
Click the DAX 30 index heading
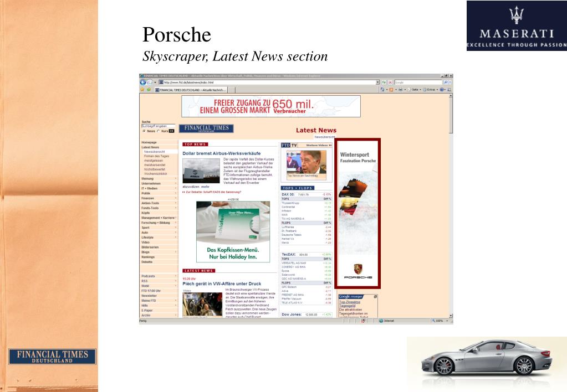[x=288, y=194]
